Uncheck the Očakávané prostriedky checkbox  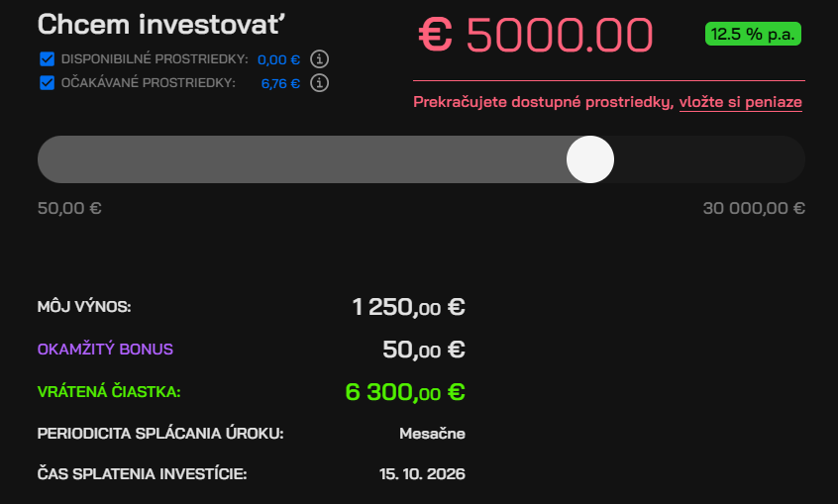[x=47, y=83]
